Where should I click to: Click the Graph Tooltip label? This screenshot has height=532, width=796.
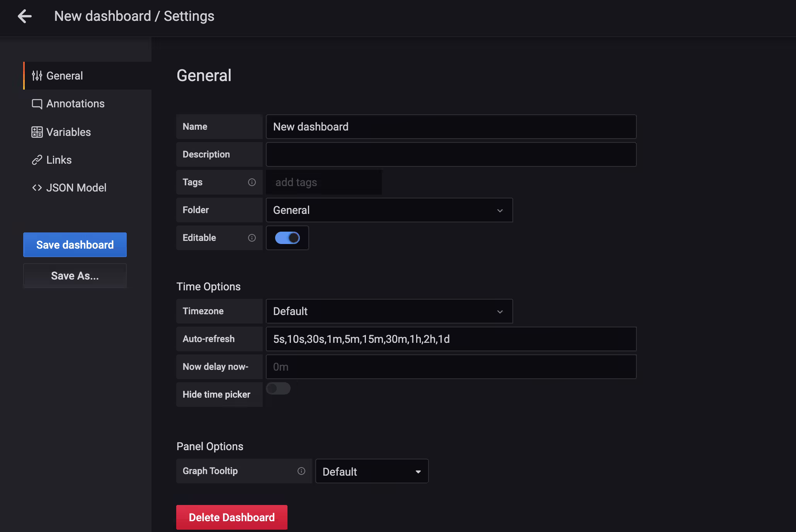210,471
